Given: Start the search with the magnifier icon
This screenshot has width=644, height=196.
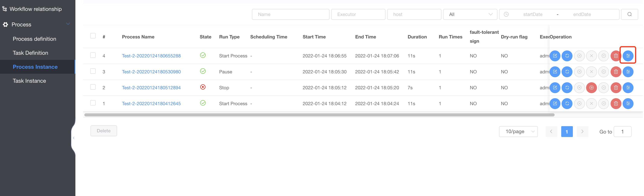Looking at the screenshot, I should tap(629, 14).
